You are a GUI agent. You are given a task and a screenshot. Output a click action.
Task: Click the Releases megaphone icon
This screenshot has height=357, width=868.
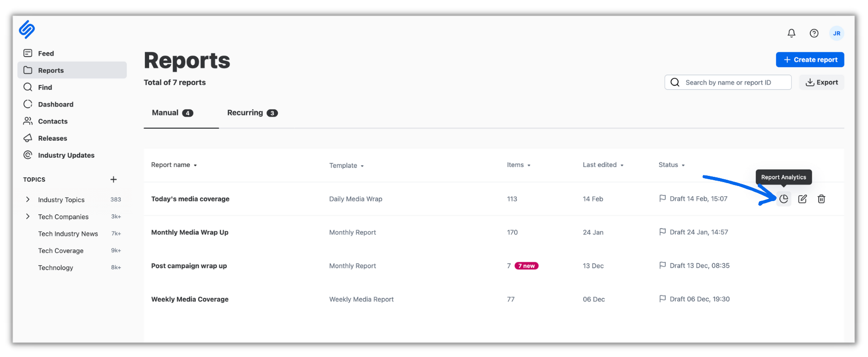point(28,138)
